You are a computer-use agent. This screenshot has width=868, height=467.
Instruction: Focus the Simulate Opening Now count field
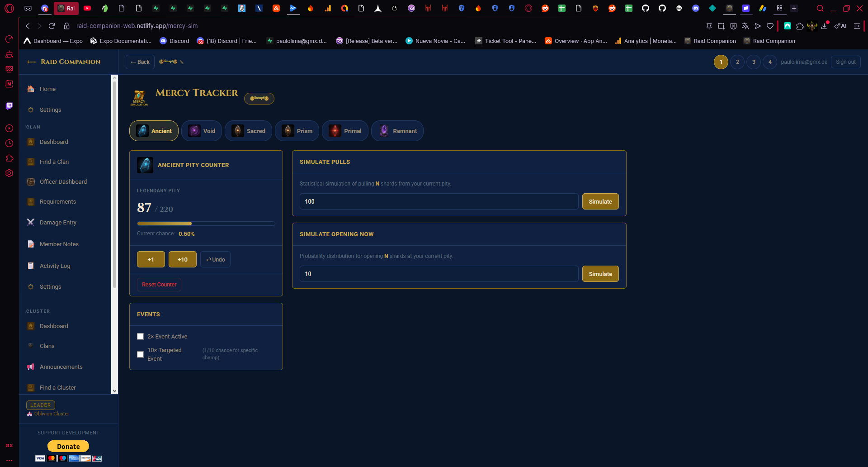coord(439,274)
